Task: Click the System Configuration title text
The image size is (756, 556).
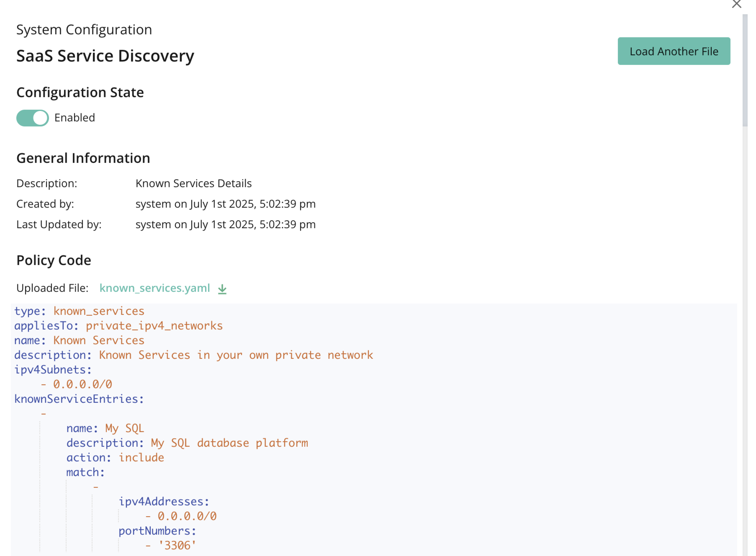Action: [84, 30]
